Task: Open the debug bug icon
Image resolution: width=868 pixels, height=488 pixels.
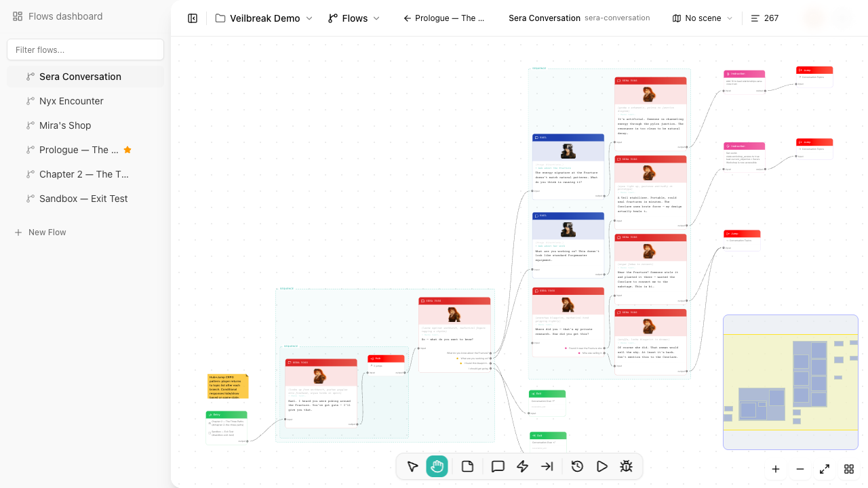Action: 626,466
